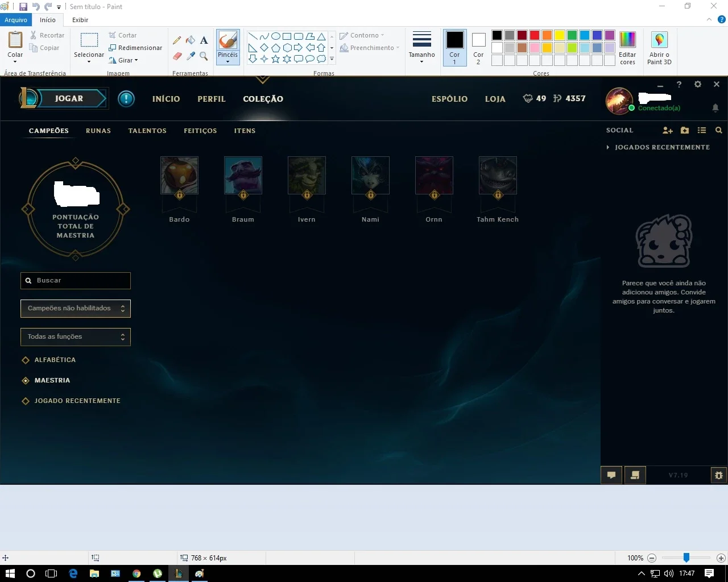Select the Pencil tool in Paint
The height and width of the screenshot is (582, 728).
(177, 40)
